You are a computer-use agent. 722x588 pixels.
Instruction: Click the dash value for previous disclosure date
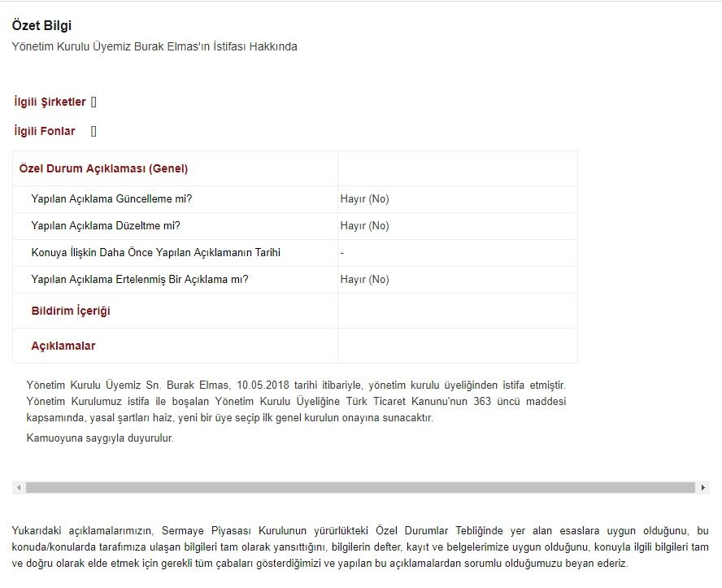coord(342,253)
